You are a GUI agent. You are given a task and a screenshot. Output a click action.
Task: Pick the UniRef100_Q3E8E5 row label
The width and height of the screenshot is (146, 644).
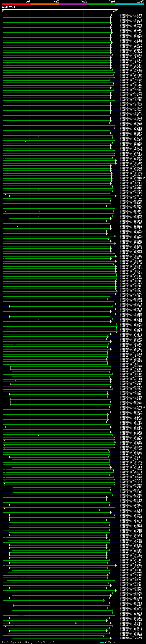(131, 595)
